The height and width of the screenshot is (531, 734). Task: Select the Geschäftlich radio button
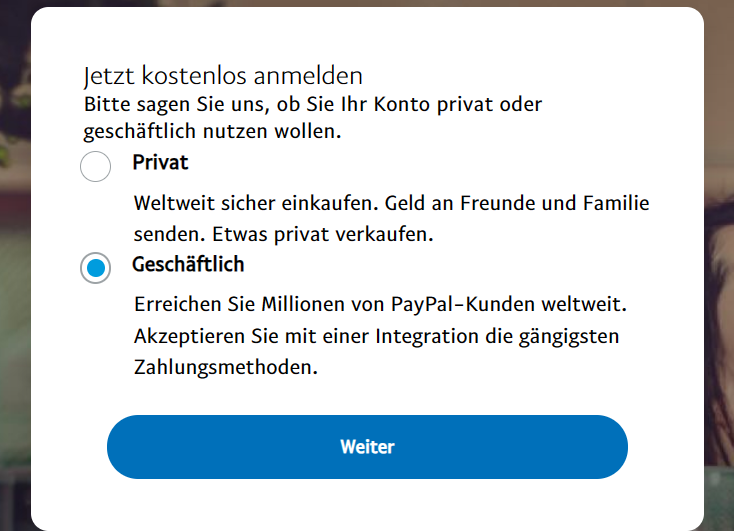point(95,268)
